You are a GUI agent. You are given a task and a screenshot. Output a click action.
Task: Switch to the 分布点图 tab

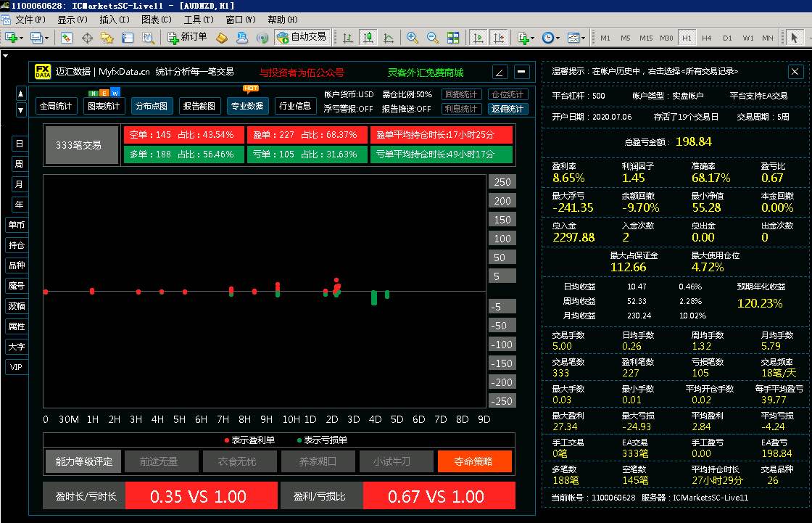[x=152, y=106]
